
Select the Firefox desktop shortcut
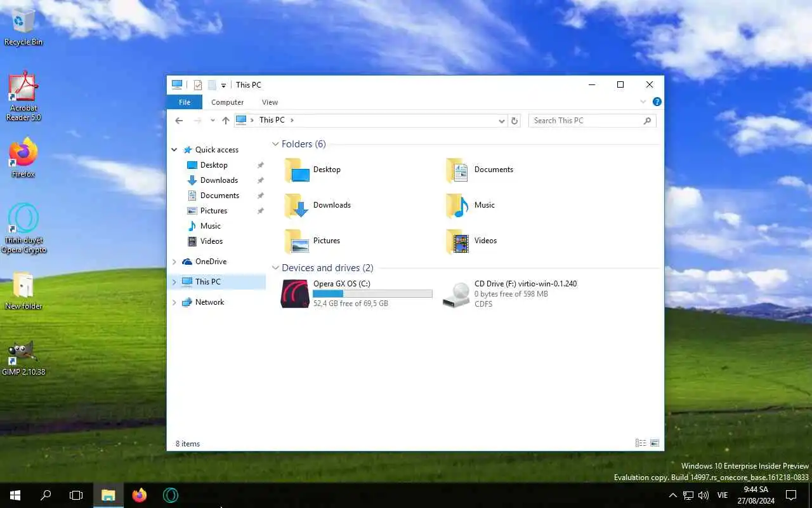coord(23,157)
